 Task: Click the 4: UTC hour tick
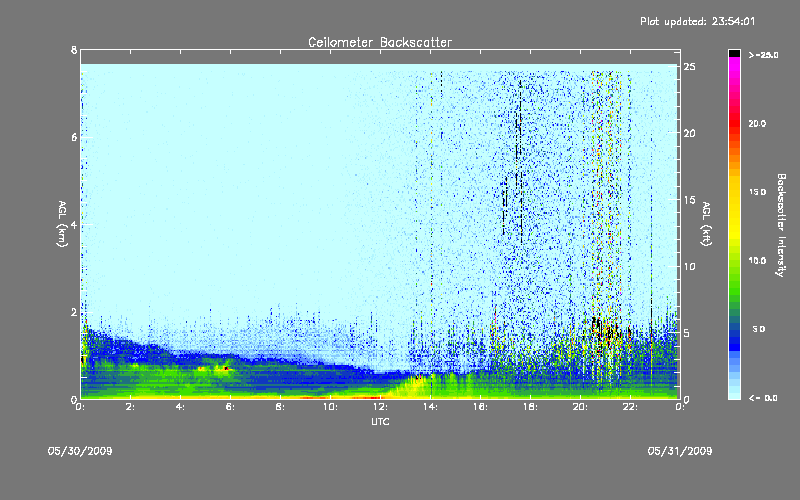181,407
